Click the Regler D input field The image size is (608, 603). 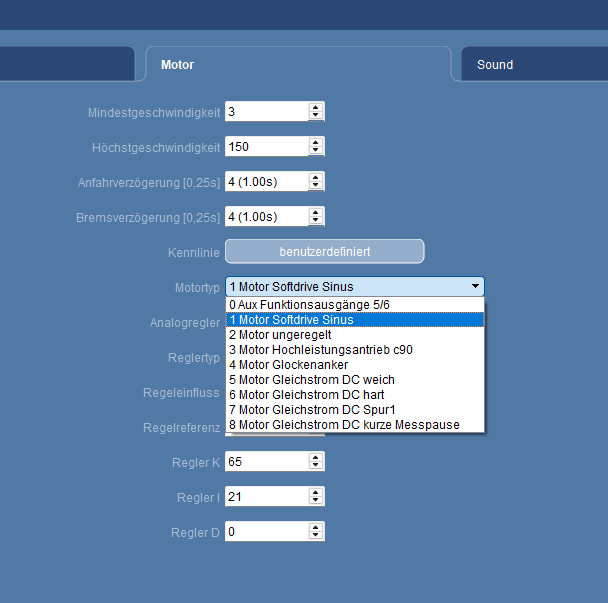[266, 532]
